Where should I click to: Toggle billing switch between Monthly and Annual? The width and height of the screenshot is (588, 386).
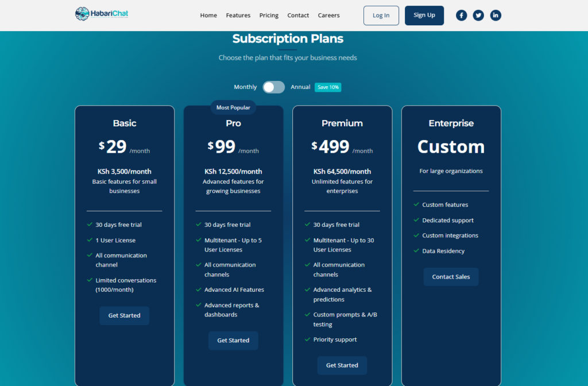[273, 87]
